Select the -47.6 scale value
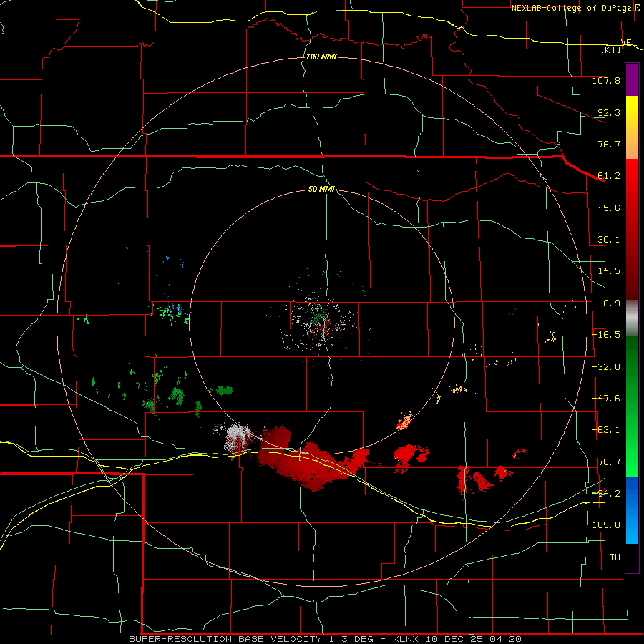644x644 pixels. [x=606, y=399]
